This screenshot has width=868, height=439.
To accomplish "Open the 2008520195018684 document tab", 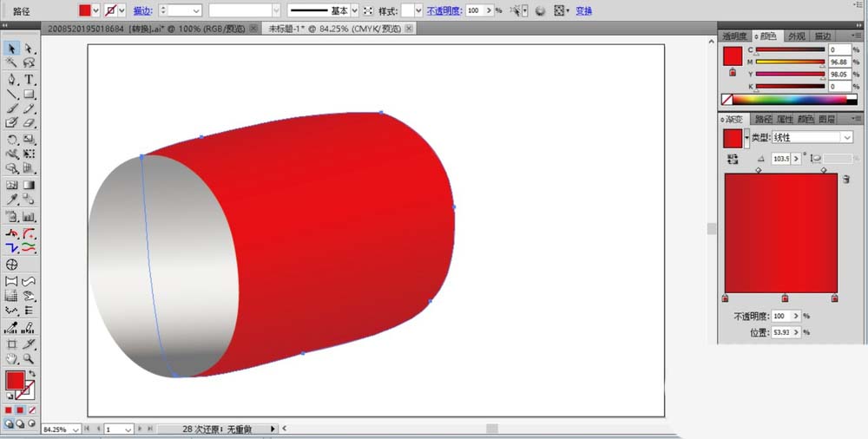I will click(x=144, y=28).
